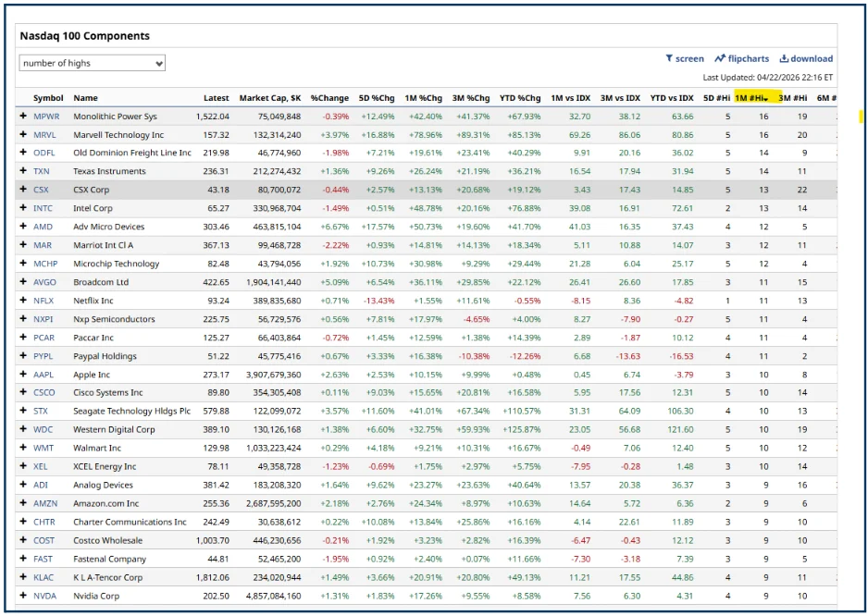The image size is (868, 616).
Task: Expand the MAR row
Action: 23,244
